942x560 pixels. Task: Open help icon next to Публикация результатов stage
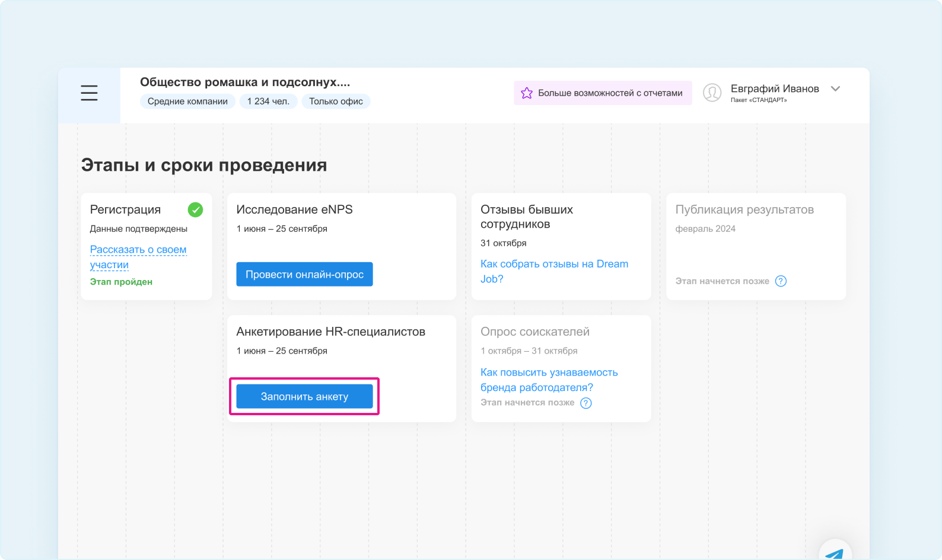point(781,281)
